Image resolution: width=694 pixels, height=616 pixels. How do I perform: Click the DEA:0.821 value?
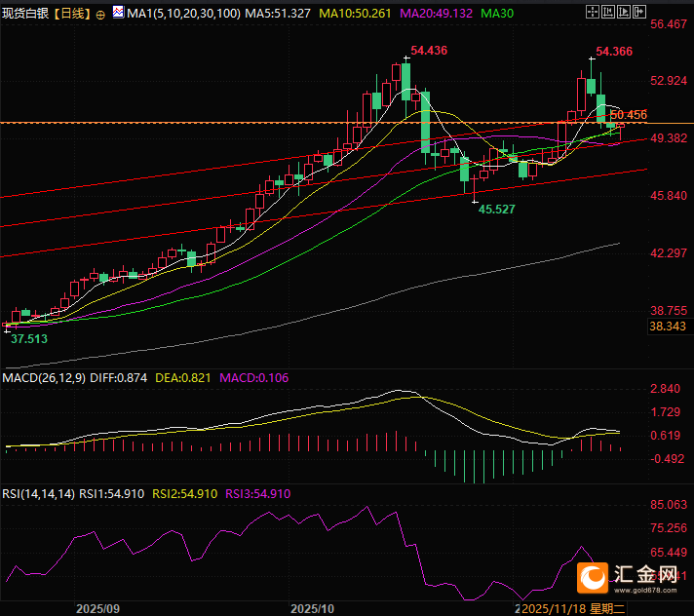click(x=183, y=378)
